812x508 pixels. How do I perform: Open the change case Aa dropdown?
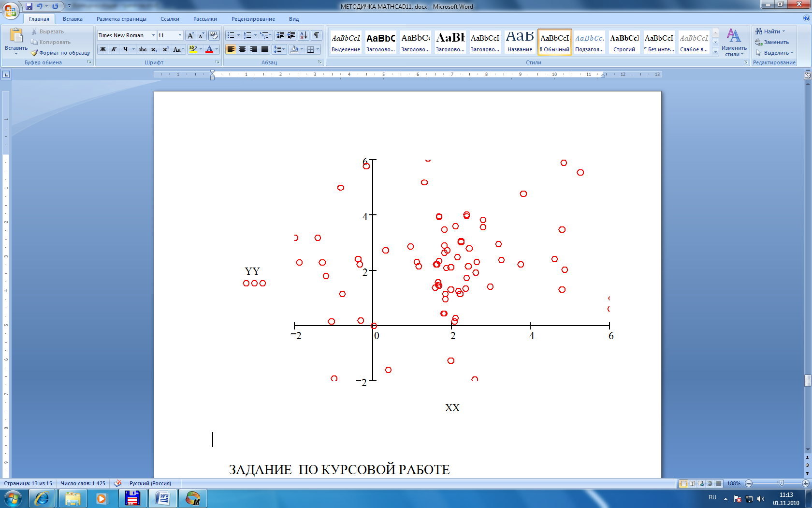pos(178,49)
